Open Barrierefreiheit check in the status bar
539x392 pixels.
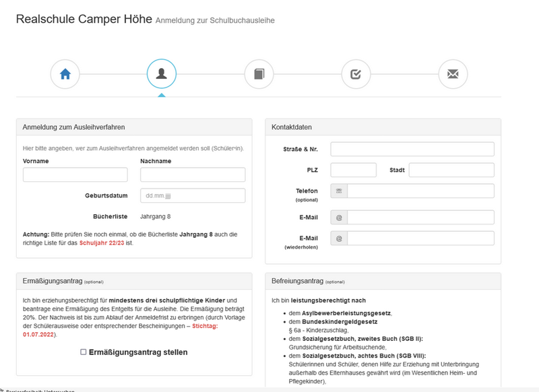(x=39, y=390)
